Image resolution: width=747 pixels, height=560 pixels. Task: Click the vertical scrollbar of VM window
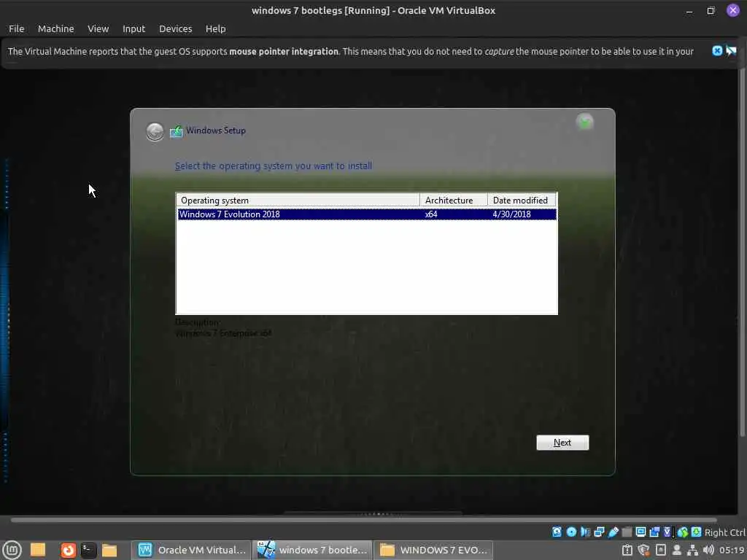(742, 252)
